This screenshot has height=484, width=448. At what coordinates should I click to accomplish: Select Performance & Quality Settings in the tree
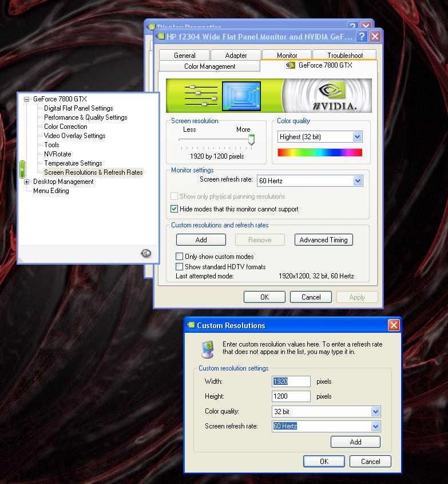[x=85, y=117]
